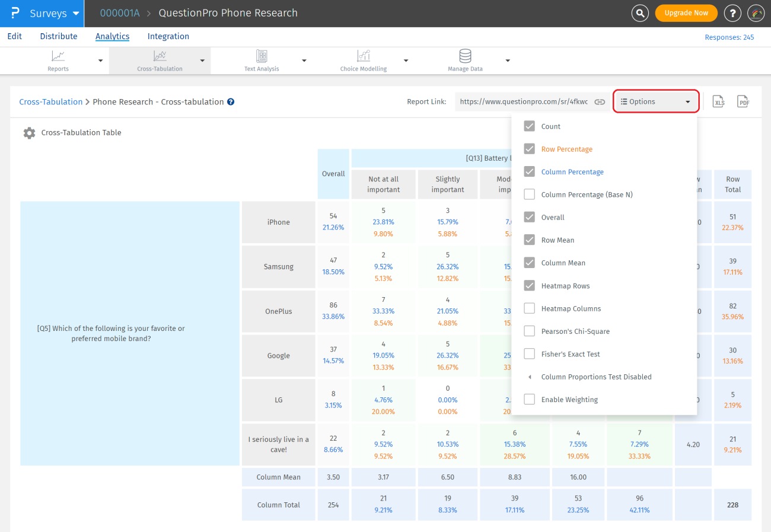Copy report link using chain icon
The height and width of the screenshot is (532, 771).
tap(600, 102)
